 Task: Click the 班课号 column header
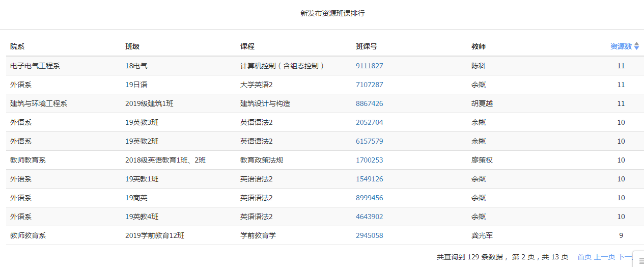pos(367,46)
